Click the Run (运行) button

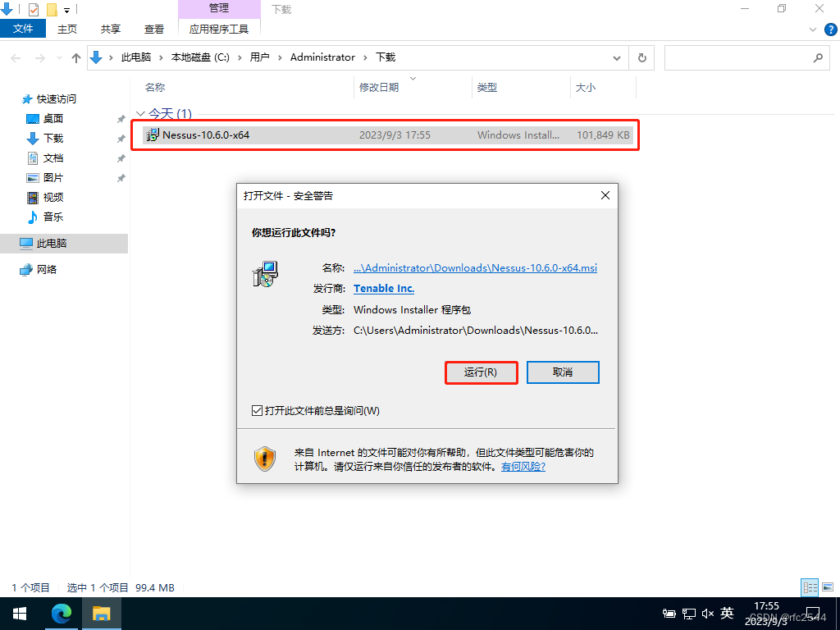click(481, 372)
